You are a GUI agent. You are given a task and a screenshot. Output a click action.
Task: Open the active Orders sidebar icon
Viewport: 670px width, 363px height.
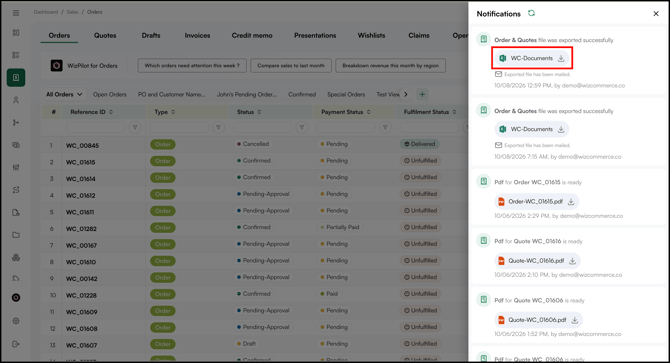pyautogui.click(x=16, y=78)
